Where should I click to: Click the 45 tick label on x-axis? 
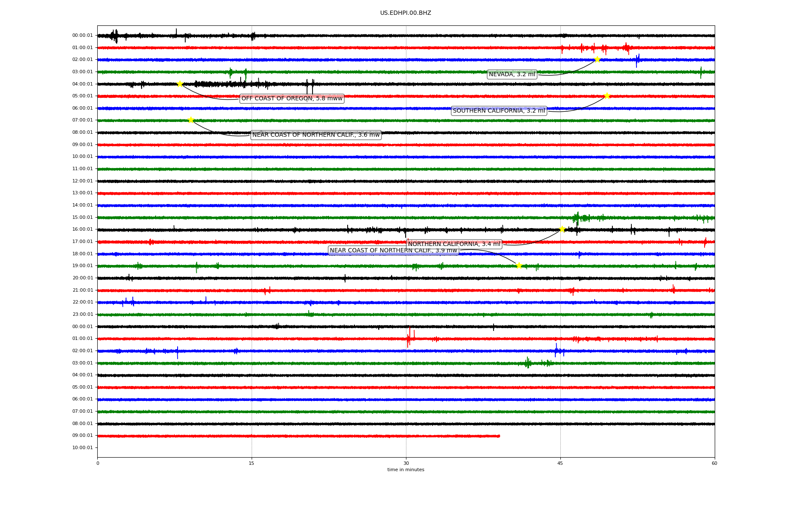click(x=560, y=463)
